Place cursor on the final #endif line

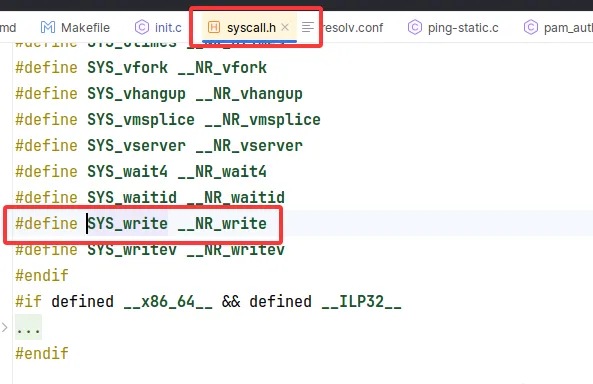pyautogui.click(x=42, y=353)
